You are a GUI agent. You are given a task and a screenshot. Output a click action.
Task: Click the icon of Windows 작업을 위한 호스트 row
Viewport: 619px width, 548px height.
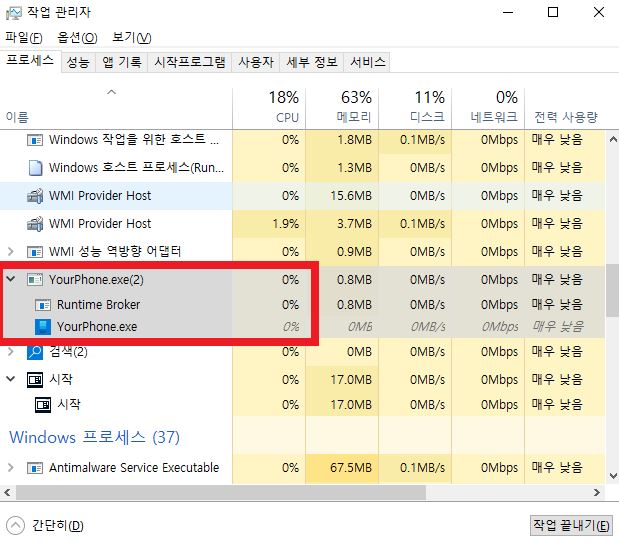(x=35, y=140)
